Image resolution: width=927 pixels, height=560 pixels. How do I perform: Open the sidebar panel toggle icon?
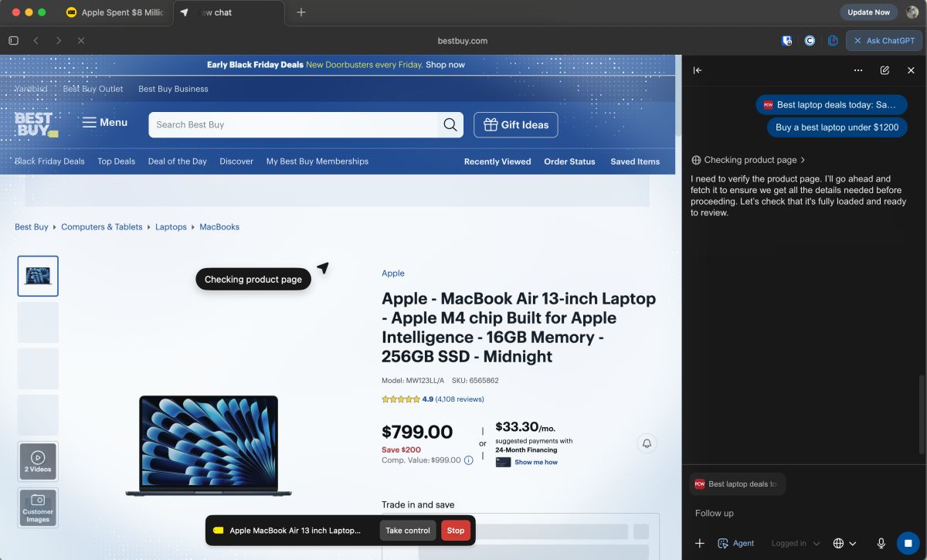coord(13,41)
